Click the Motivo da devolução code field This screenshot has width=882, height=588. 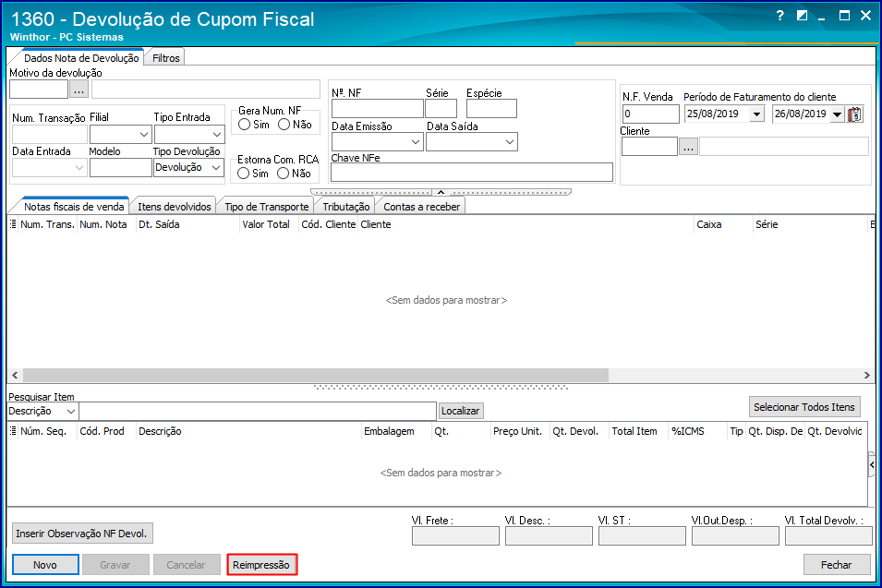[x=39, y=90]
